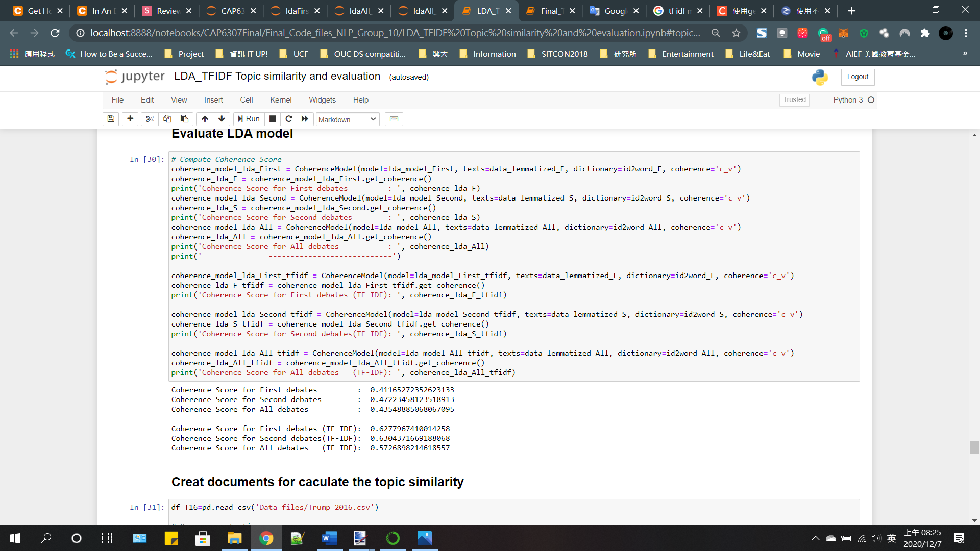Move selected cell down with arrow icon
Screen dimensions: 980x551
tap(222, 119)
